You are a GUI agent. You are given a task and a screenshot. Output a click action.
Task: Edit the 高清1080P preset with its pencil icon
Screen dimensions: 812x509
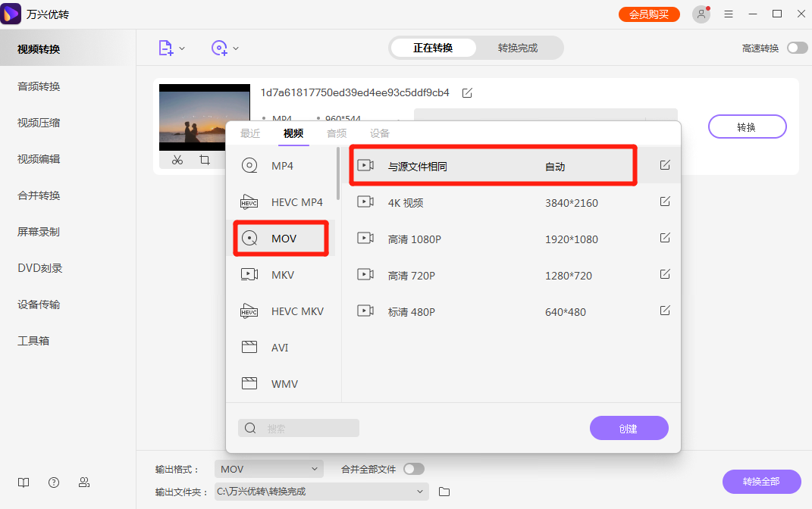[x=665, y=237]
